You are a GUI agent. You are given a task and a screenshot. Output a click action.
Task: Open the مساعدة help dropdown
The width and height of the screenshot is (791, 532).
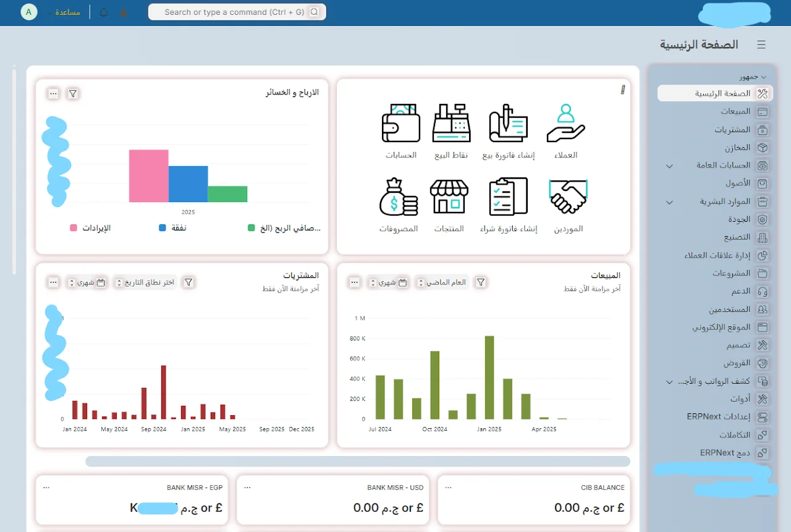tap(64, 12)
